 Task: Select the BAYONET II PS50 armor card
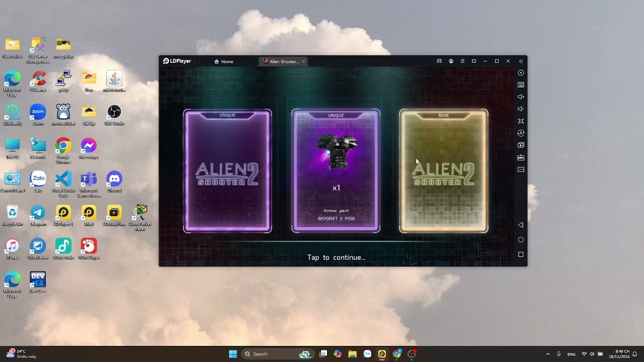(x=336, y=171)
